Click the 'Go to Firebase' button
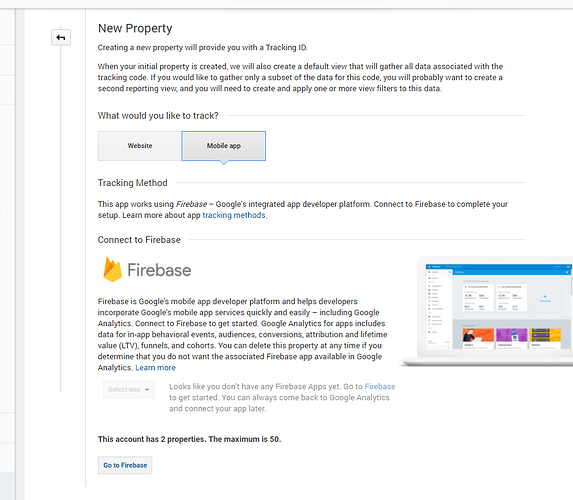The height and width of the screenshot is (500, 573). point(125,465)
